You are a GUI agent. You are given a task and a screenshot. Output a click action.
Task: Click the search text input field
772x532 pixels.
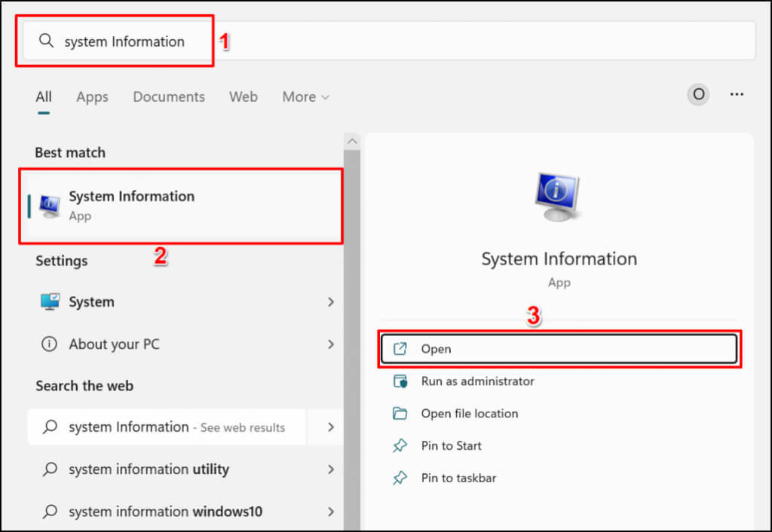(x=452, y=41)
